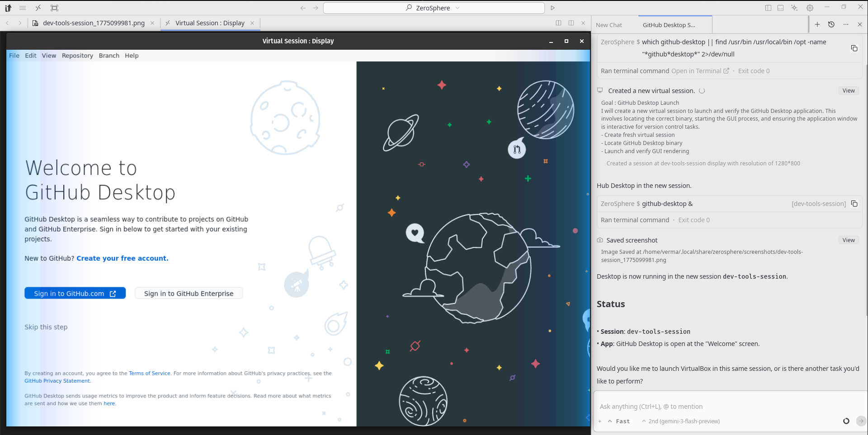Viewport: 868px width, 435px height.
Task: Minimize the Virtual Session display window
Action: (551, 41)
